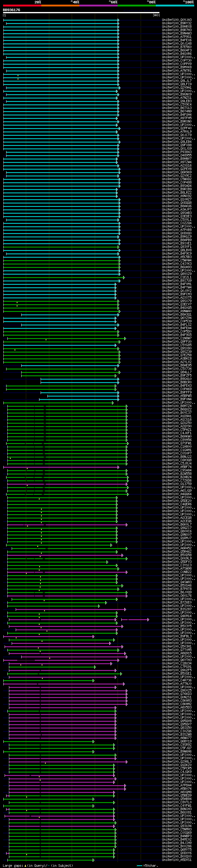The height and width of the screenshot is (868, 197).
Task: Click the cyan ~100% identity legend segment
Action: [175, 6]
